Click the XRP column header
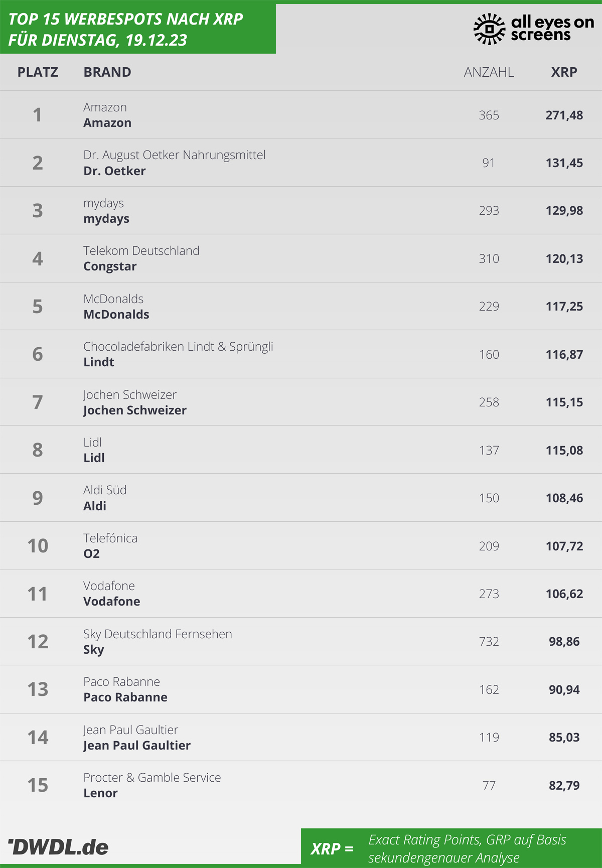The width and height of the screenshot is (602, 868). coord(564,72)
